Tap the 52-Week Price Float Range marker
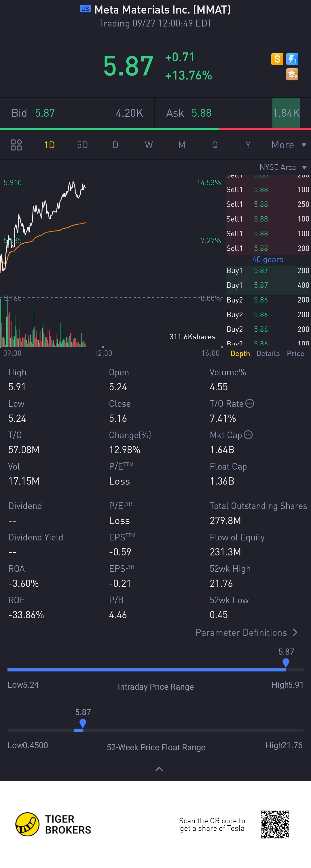The width and height of the screenshot is (311, 868). 83,723
